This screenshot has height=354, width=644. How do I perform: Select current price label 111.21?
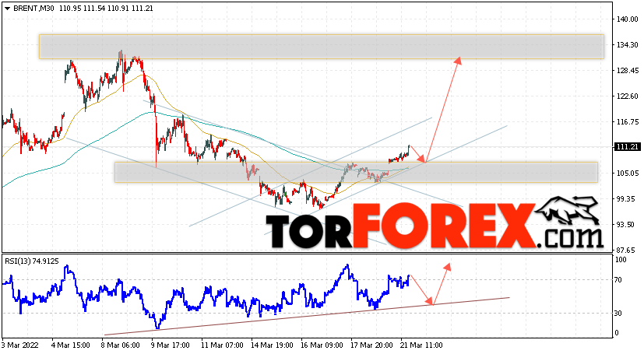coord(627,147)
